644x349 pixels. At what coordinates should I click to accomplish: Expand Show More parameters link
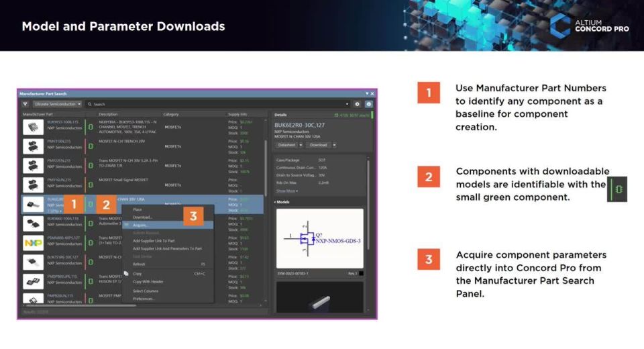point(286,191)
